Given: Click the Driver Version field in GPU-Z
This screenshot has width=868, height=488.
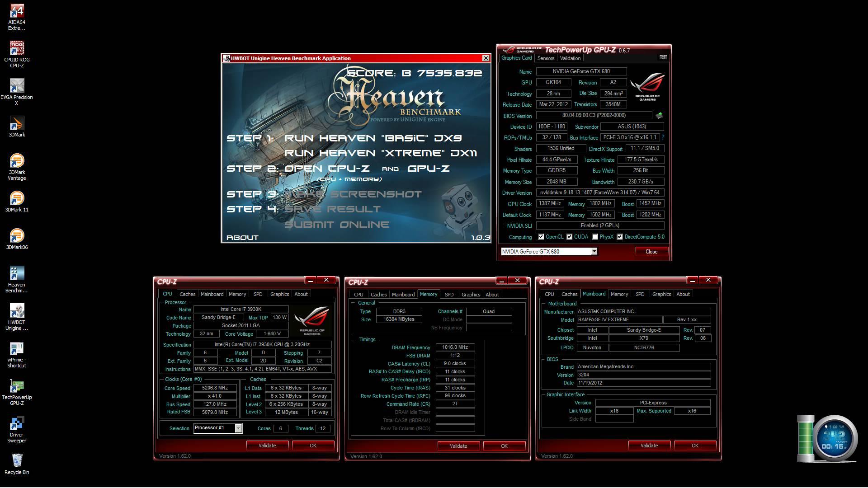Looking at the screenshot, I should coord(600,192).
